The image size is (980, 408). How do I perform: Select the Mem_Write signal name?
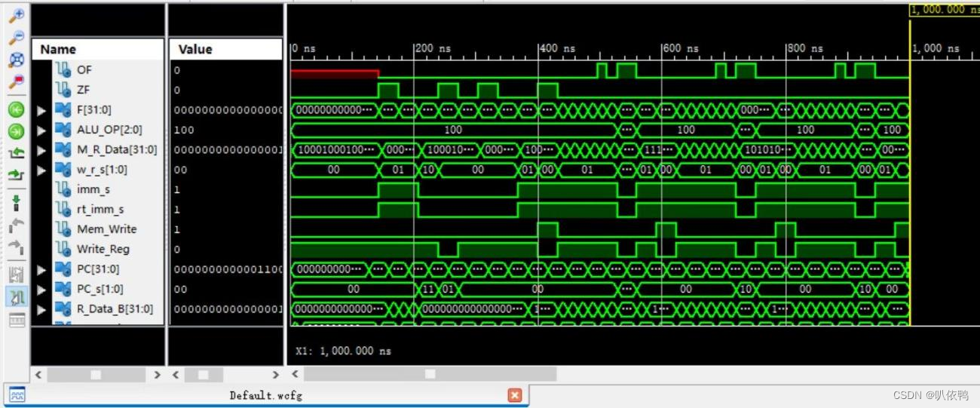tap(106, 229)
